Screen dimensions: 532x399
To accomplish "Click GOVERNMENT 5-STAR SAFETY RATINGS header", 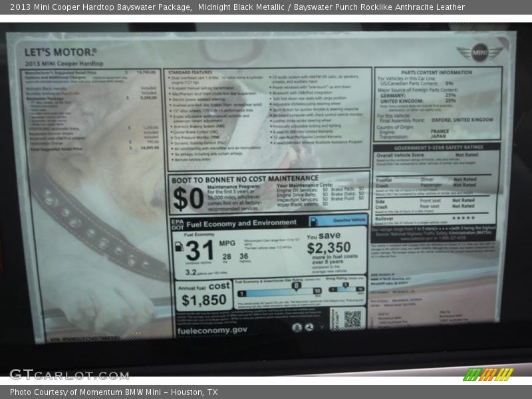I will coord(438,147).
